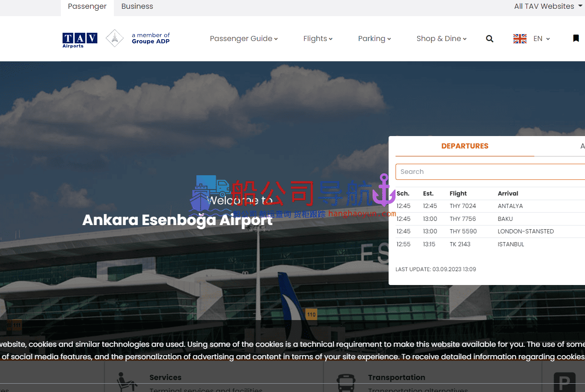The height and width of the screenshot is (392, 585).
Task: Click the UK flag language icon
Action: click(520, 39)
